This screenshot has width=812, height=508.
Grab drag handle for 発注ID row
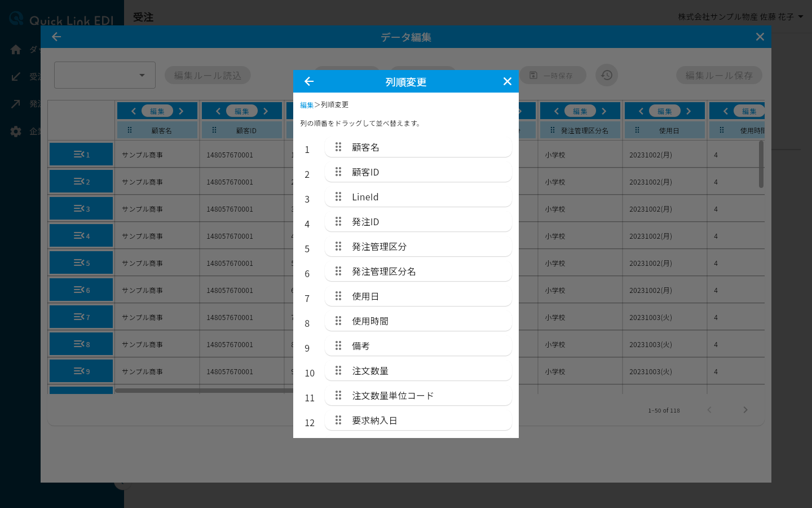coord(338,221)
